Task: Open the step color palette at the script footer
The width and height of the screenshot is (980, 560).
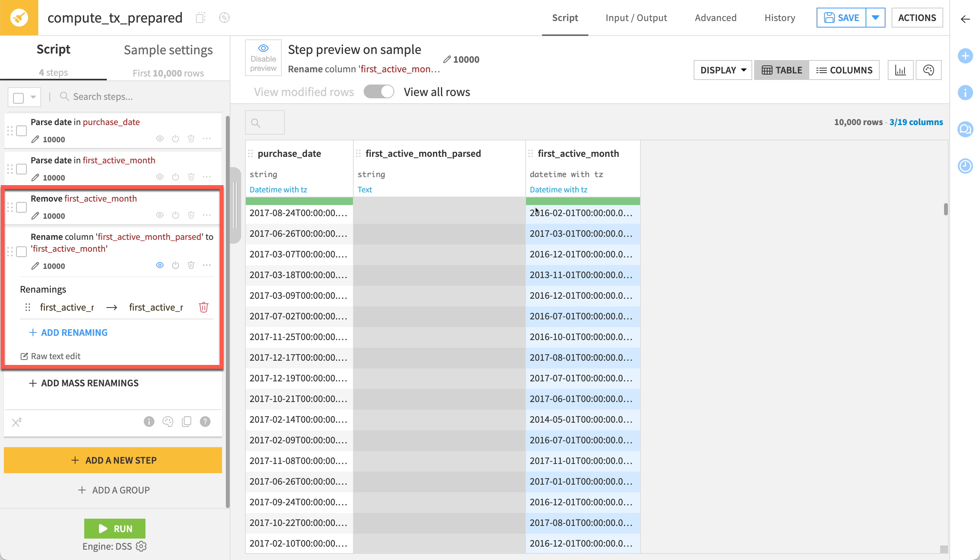Action: point(168,422)
